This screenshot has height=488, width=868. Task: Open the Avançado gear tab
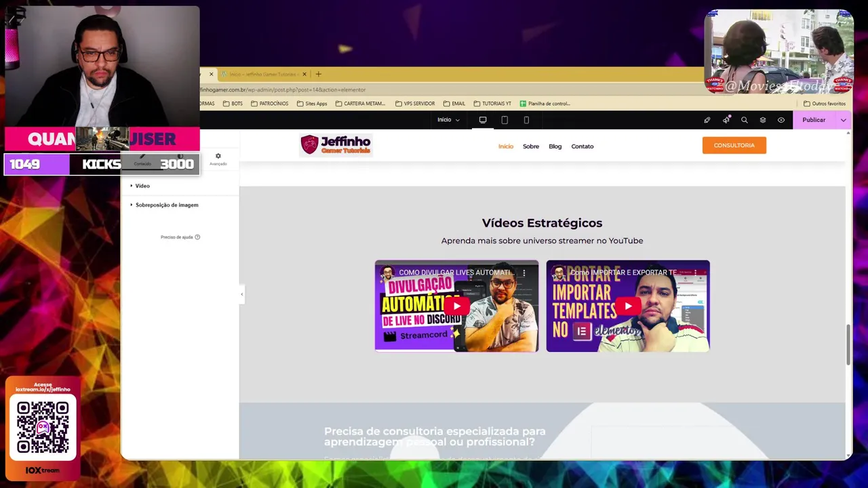coord(218,159)
